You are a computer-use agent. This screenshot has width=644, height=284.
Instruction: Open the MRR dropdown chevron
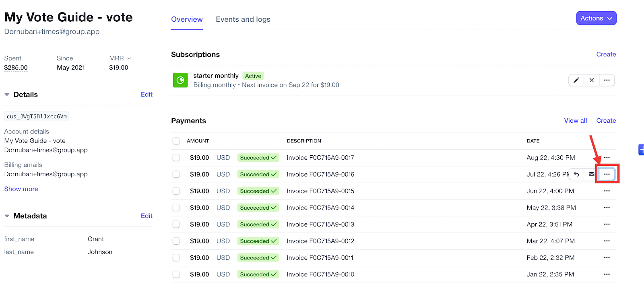tap(129, 58)
